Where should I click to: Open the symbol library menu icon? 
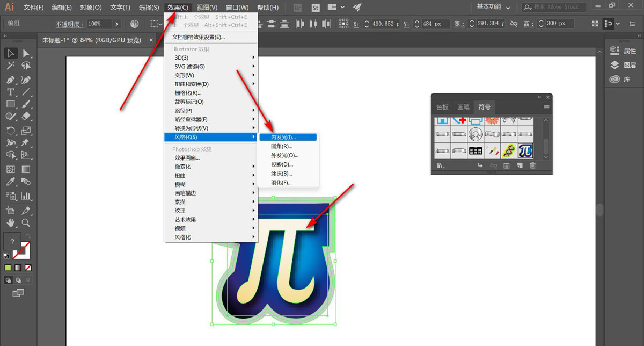440,166
